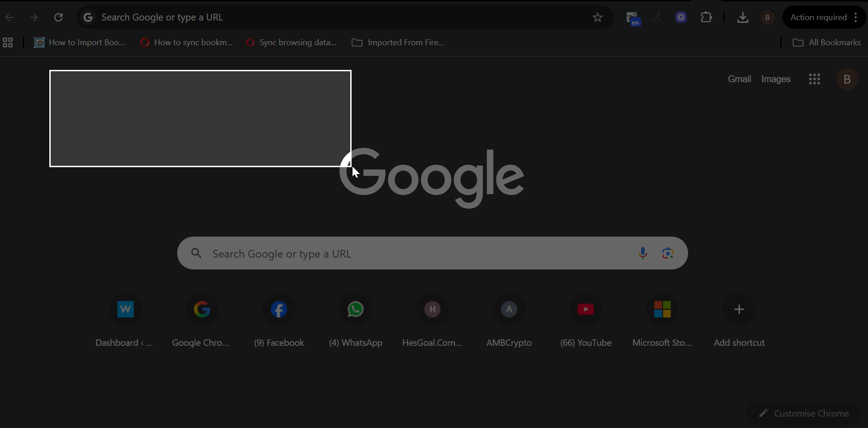Expand the All Bookmarks folder

826,42
